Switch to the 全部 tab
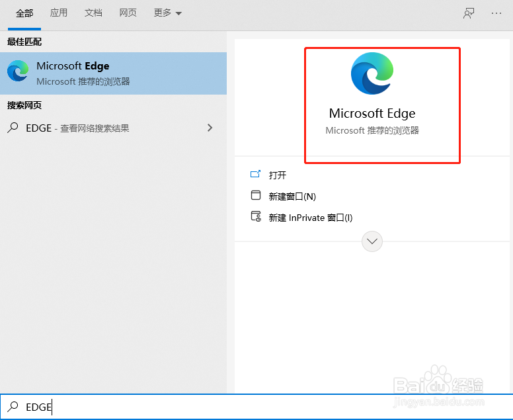The image size is (513, 420). pyautogui.click(x=24, y=13)
